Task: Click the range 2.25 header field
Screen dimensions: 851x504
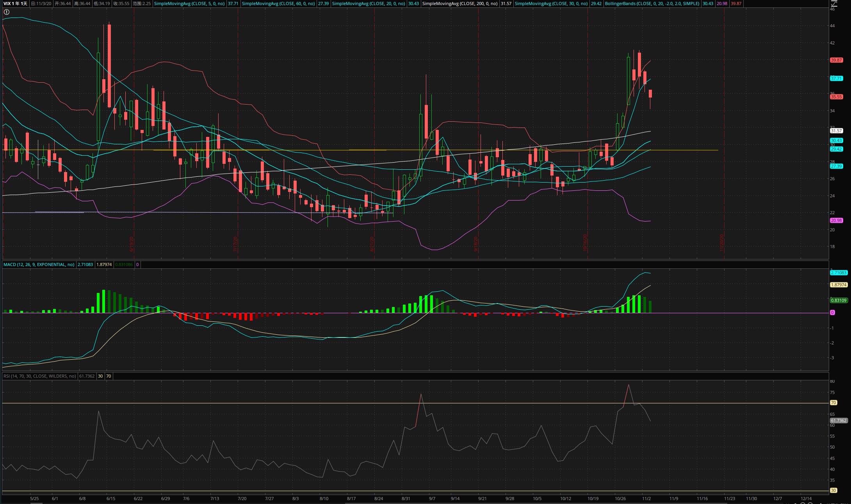Action: 142,4
